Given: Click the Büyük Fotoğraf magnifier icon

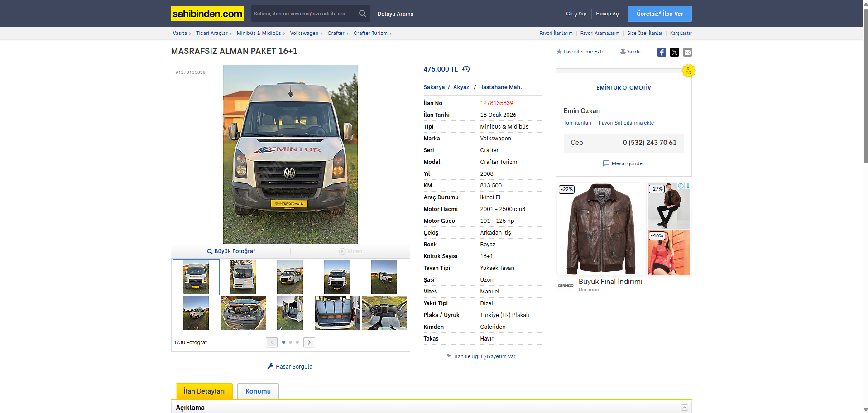Looking at the screenshot, I should pos(210,251).
